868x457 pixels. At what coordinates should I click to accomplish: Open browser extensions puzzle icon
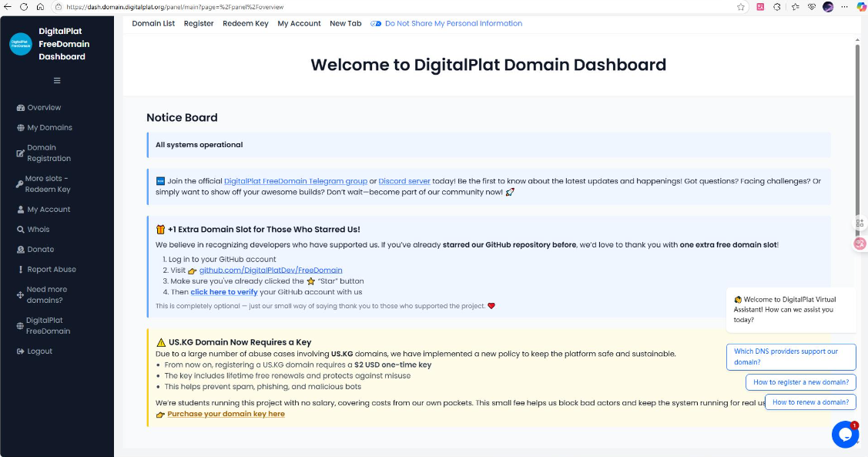(777, 7)
